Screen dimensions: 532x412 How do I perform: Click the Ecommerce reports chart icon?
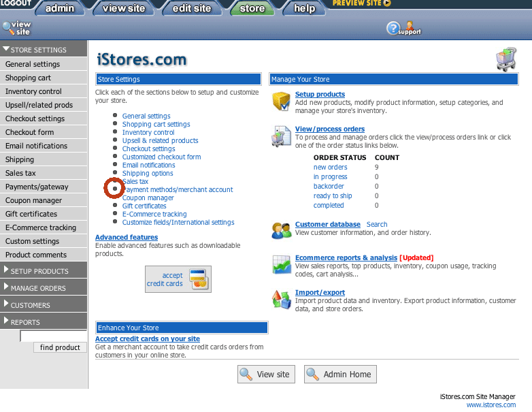[282, 264]
